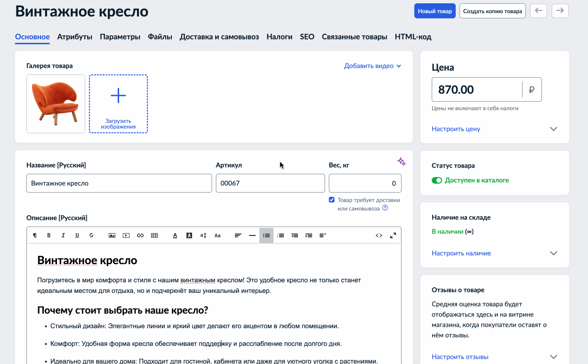
Task: Click 'В наличии' stock status text
Action: tap(447, 232)
